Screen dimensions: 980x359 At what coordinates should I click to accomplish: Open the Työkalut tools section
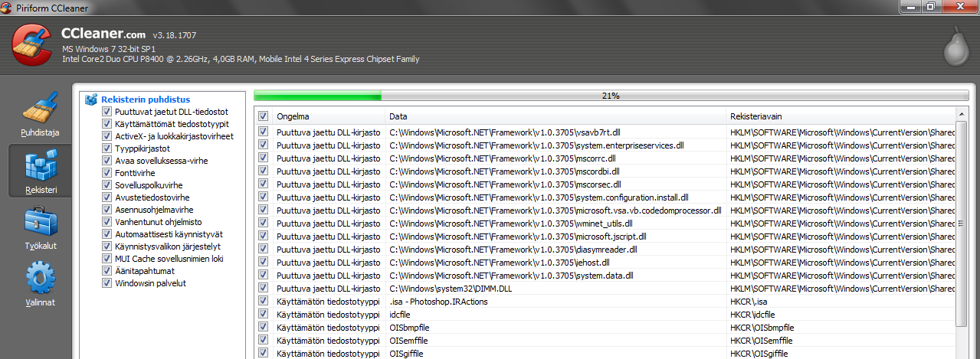pos(41,227)
